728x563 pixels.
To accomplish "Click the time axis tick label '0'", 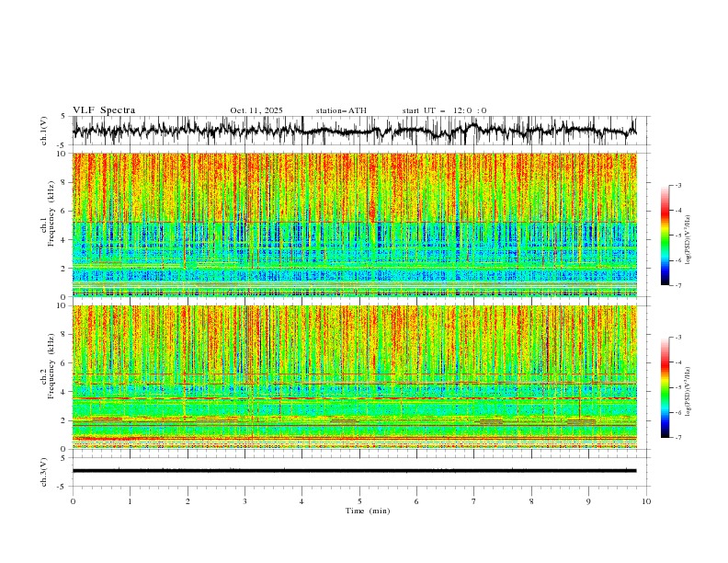I will [73, 501].
